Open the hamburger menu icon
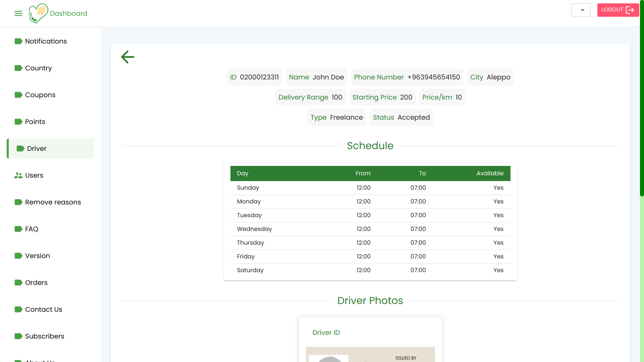The width and height of the screenshot is (644, 362). click(x=18, y=13)
